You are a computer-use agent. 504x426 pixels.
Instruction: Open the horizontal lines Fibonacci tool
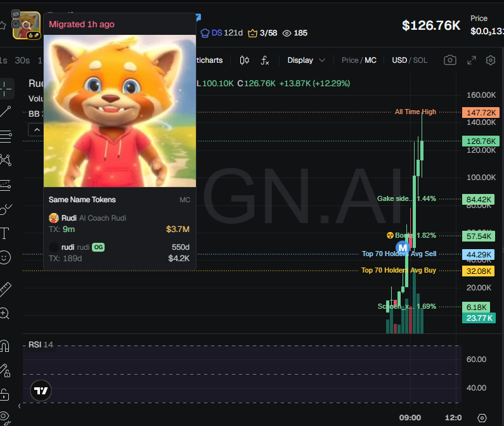coord(6,136)
